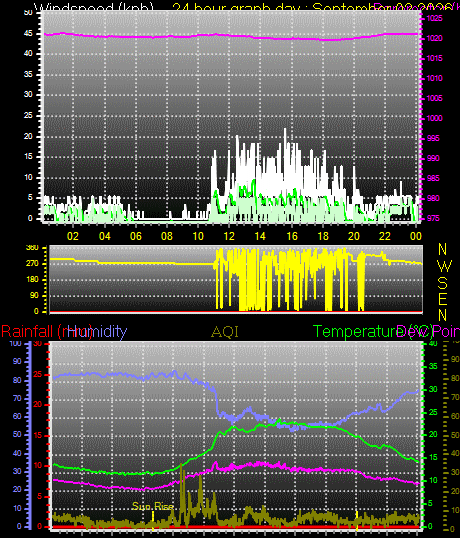The width and height of the screenshot is (460, 538).
Task: Select the 00 hour label
Action: [x=416, y=236]
